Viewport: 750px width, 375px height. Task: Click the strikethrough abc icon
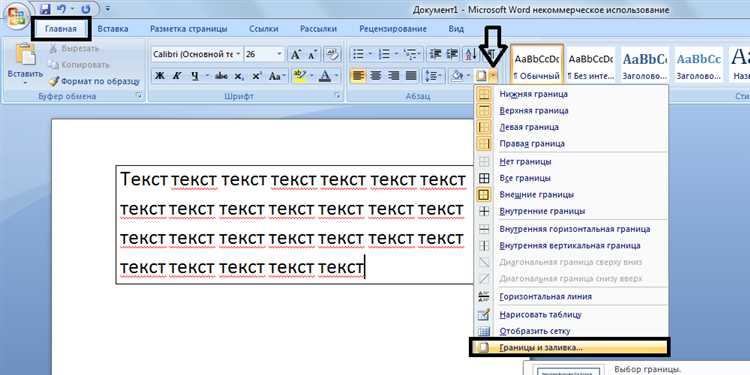[x=221, y=76]
